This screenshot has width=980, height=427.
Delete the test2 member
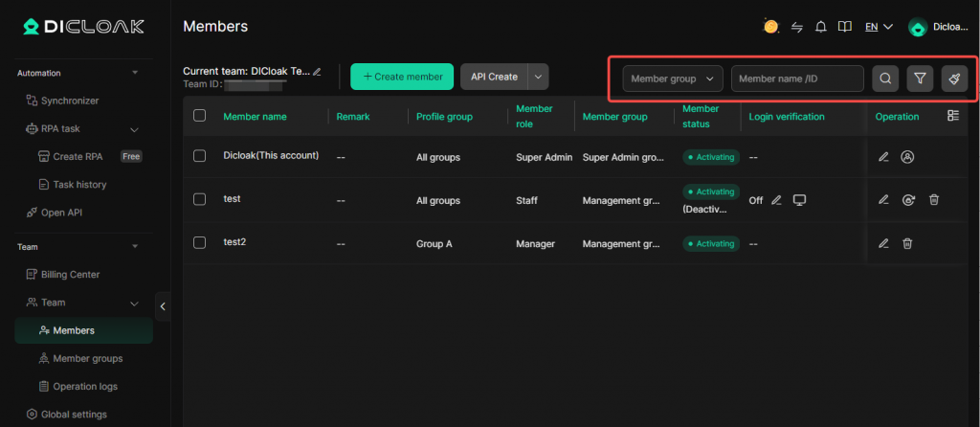coord(907,244)
